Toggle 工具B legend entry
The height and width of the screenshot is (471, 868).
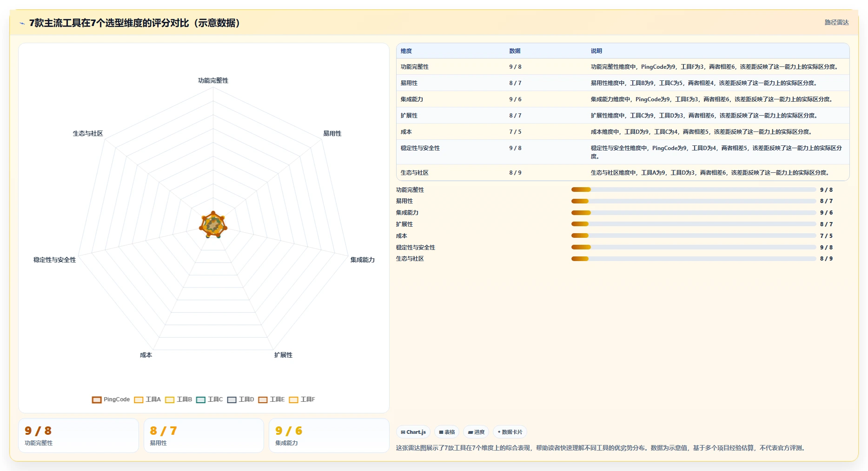(x=179, y=399)
